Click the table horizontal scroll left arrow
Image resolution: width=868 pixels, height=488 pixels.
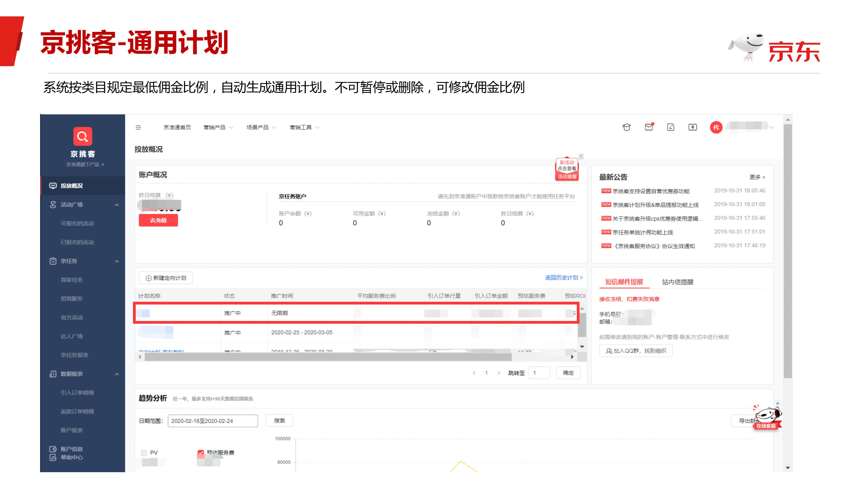(x=140, y=357)
